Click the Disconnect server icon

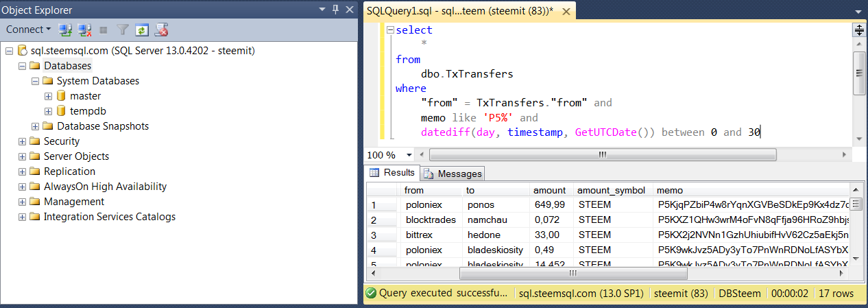click(85, 29)
